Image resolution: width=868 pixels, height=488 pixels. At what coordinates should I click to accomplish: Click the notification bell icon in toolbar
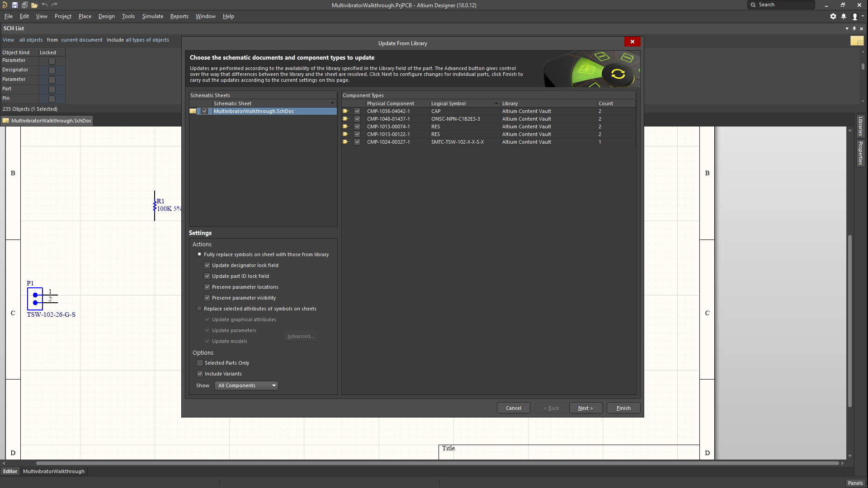pyautogui.click(x=844, y=16)
